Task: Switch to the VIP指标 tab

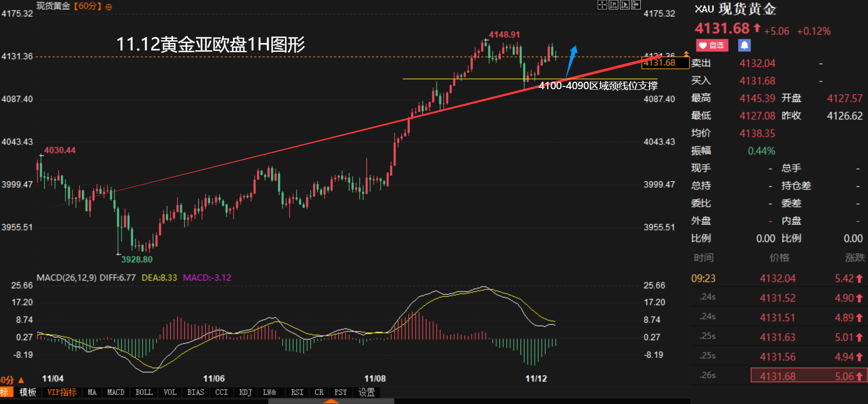Action: pyautogui.click(x=62, y=392)
